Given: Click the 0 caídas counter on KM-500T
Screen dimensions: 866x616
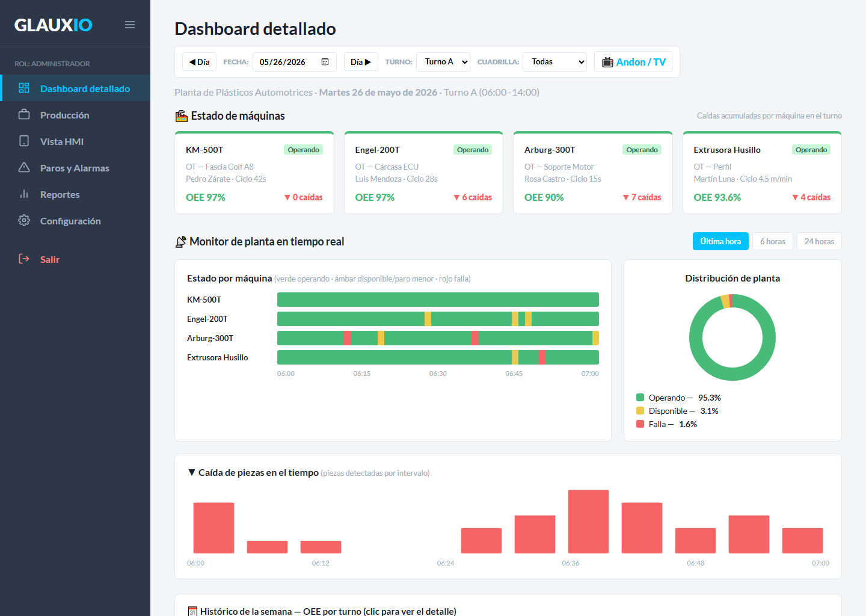Looking at the screenshot, I should coord(304,197).
